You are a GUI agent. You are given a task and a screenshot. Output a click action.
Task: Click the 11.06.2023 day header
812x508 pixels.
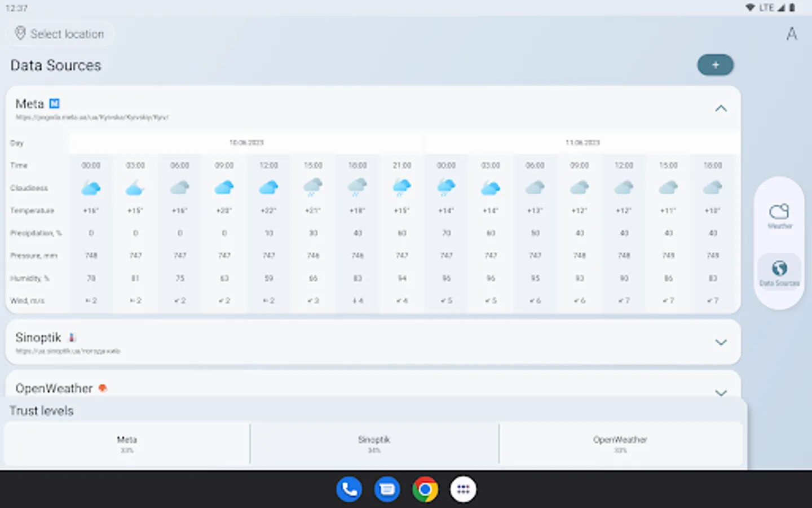click(582, 143)
